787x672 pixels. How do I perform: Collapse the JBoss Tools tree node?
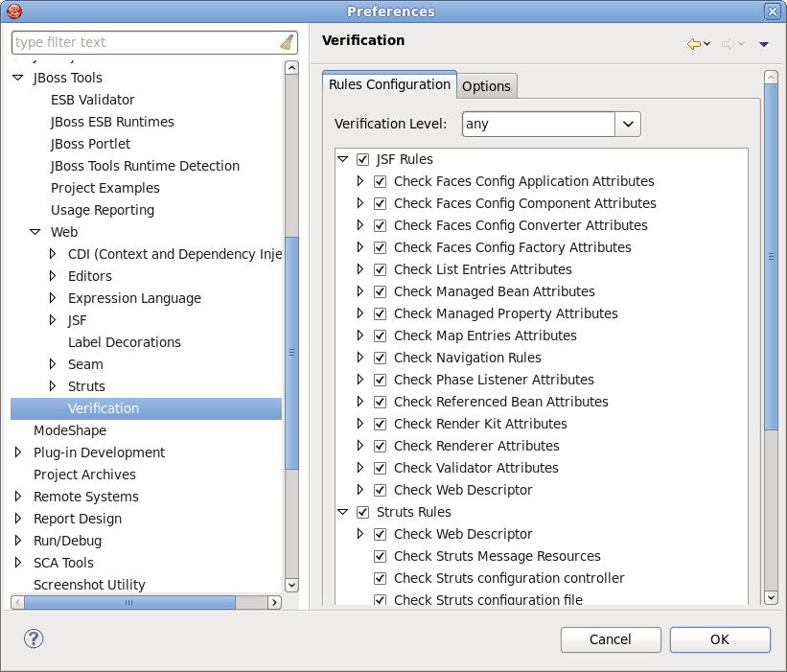click(x=18, y=78)
